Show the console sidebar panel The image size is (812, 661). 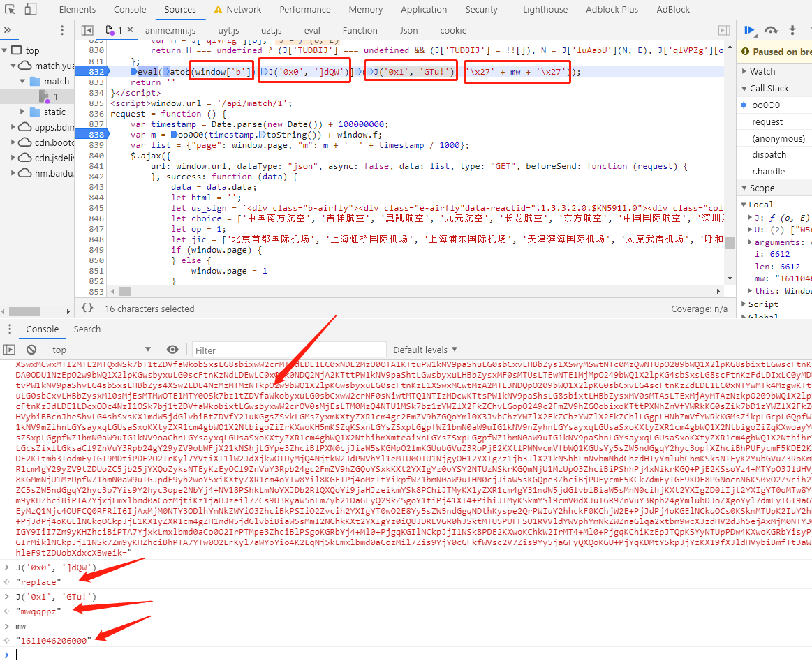10,350
